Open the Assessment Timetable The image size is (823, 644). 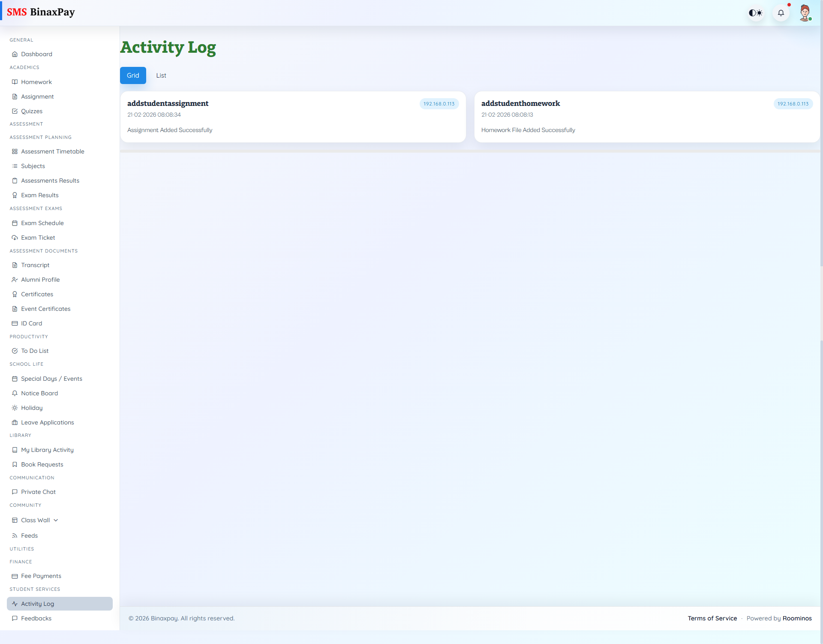(x=52, y=151)
